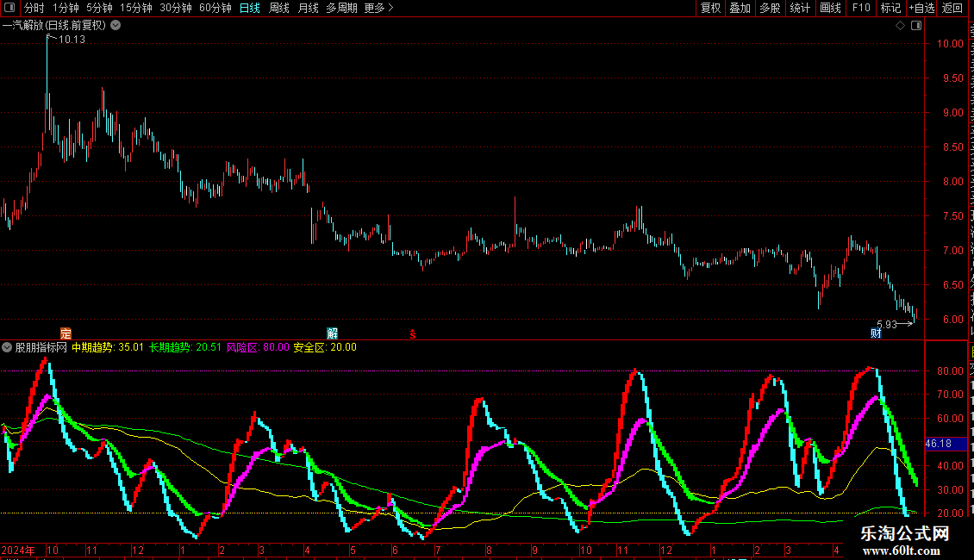Open F10 company info
Screen dimensions: 974x560
click(x=861, y=8)
